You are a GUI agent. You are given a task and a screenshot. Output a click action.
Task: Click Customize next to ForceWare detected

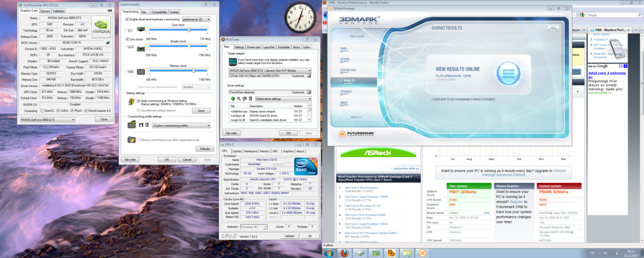300,92
